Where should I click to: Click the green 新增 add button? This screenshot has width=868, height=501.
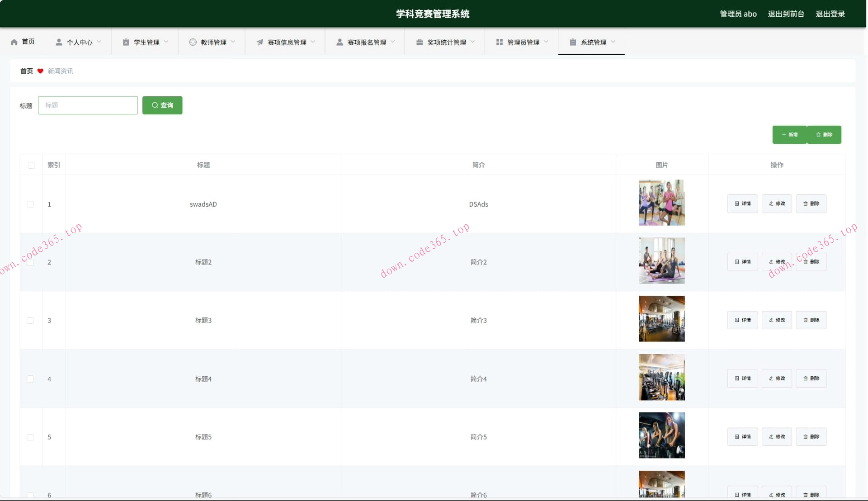coord(789,135)
